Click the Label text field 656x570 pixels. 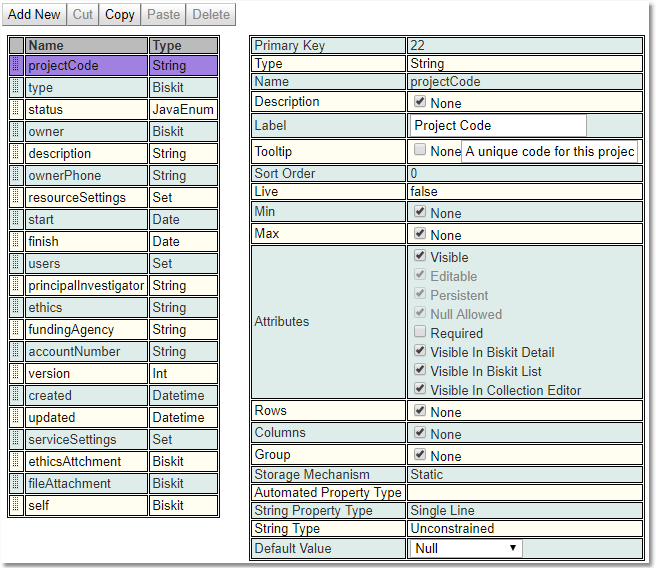click(x=498, y=126)
